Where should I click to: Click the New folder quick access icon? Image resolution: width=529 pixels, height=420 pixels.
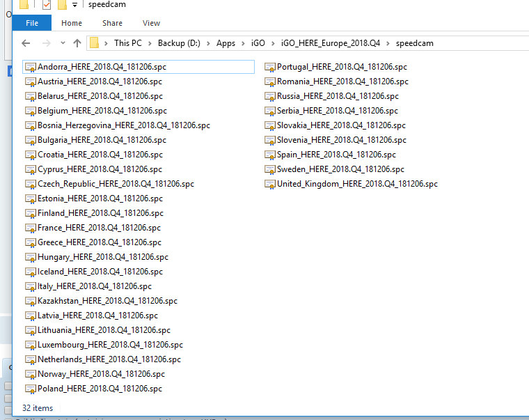(x=62, y=5)
